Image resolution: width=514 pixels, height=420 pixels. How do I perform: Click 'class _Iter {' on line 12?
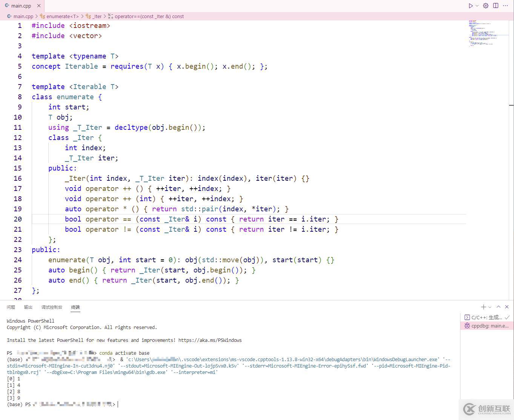(x=75, y=138)
